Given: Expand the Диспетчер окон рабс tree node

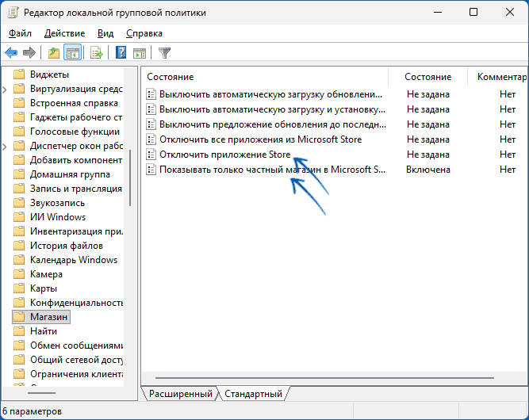Looking at the screenshot, I should click(x=5, y=147).
